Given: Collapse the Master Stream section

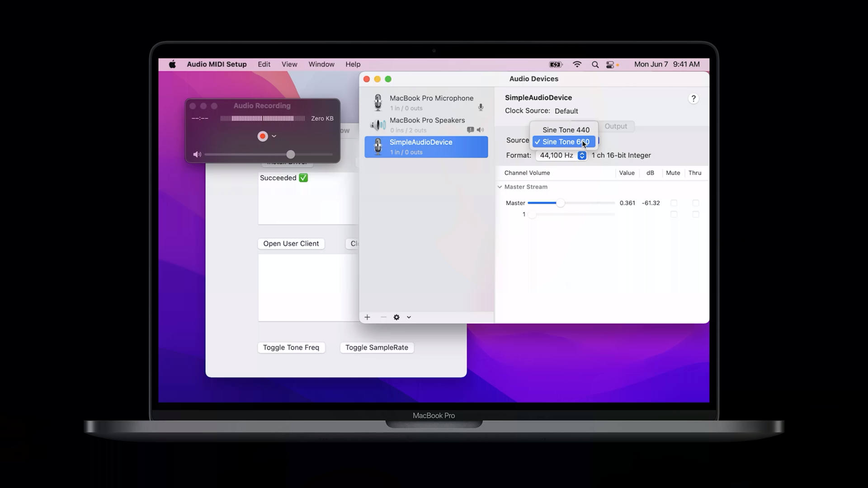Looking at the screenshot, I should (500, 187).
